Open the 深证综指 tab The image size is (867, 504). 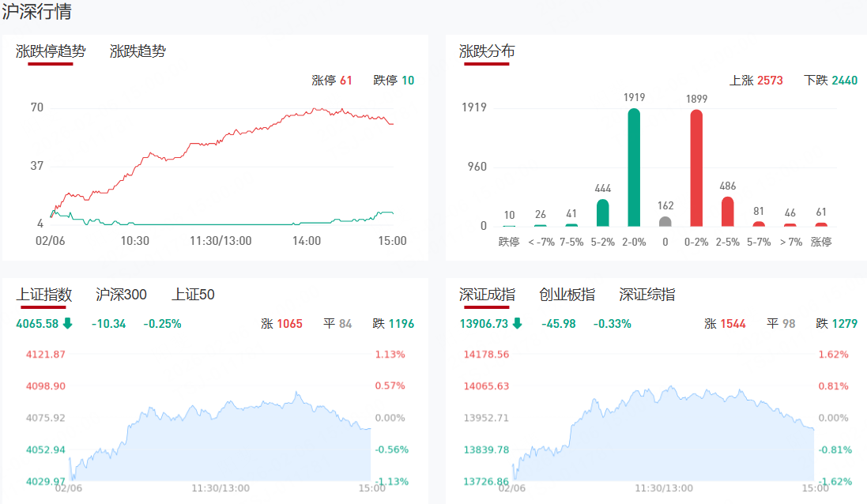tap(646, 295)
